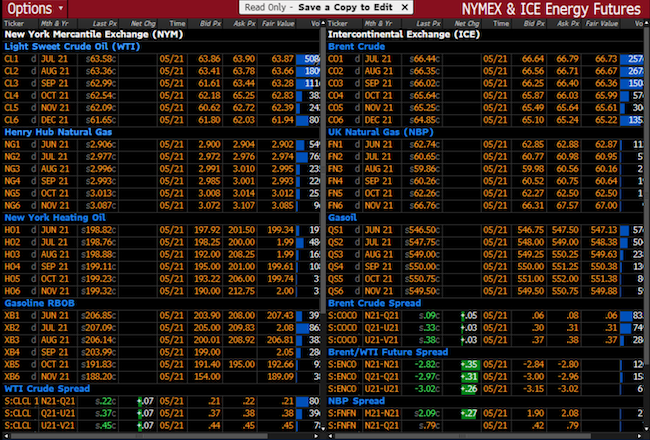Select the HO1 heating oil ticker

13,231
